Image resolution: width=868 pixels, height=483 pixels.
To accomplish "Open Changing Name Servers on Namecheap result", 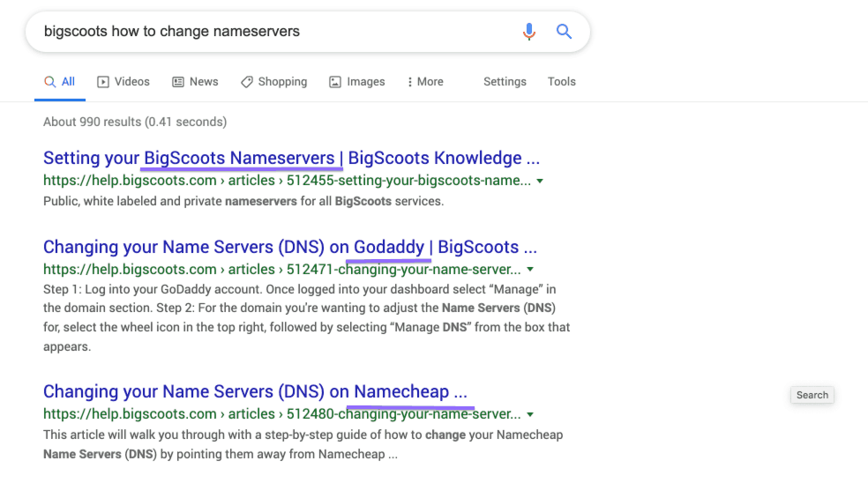I will tap(255, 391).
